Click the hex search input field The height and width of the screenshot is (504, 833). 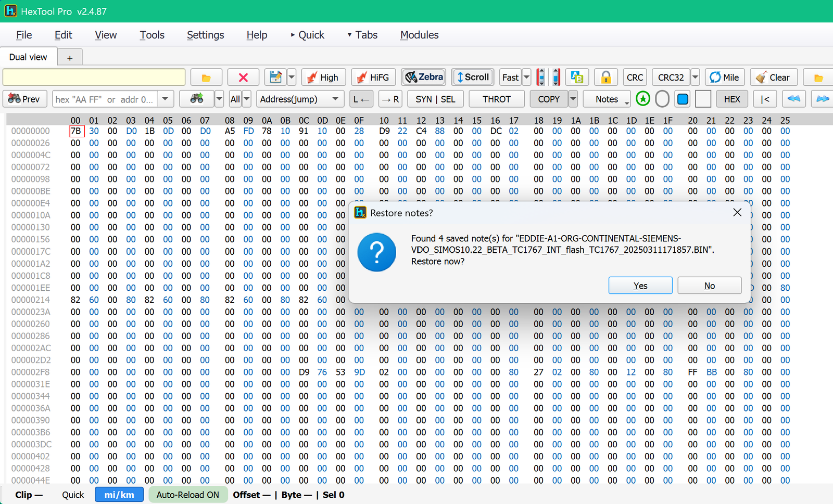[x=106, y=99]
